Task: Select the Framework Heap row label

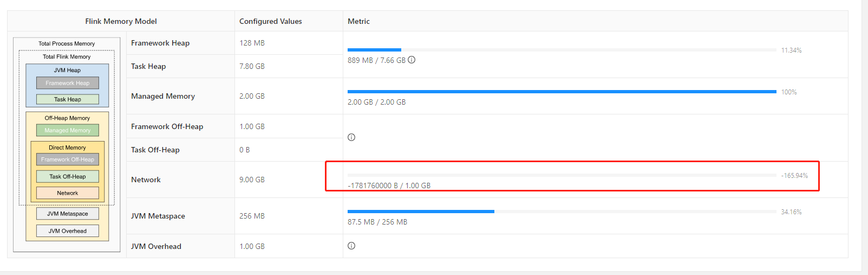Action: click(160, 43)
